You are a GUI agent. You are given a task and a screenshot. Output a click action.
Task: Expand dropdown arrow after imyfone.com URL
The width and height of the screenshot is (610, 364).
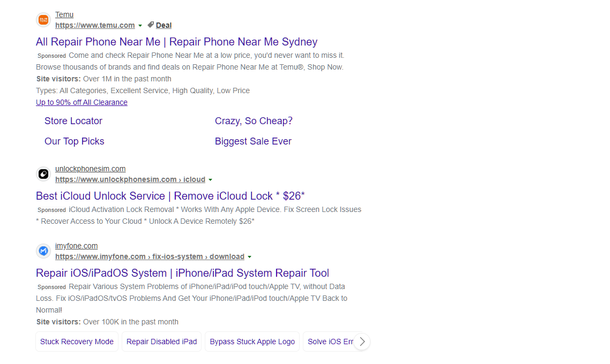tap(249, 257)
